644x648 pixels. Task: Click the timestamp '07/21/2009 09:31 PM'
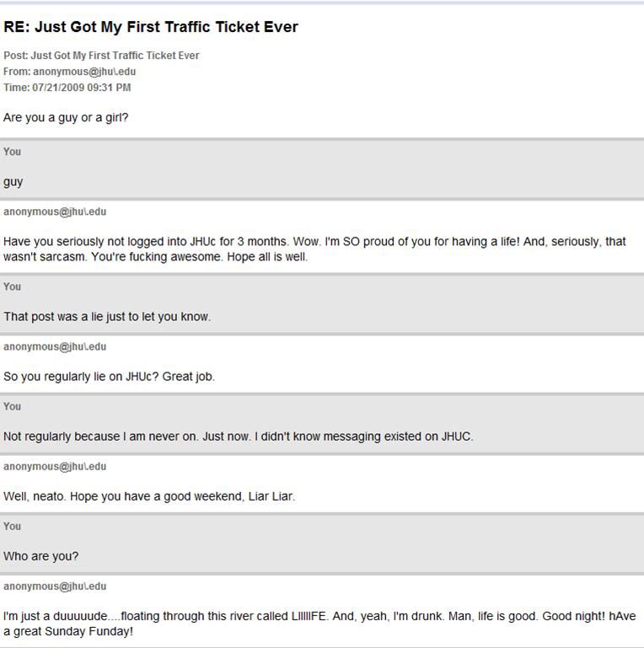click(82, 88)
